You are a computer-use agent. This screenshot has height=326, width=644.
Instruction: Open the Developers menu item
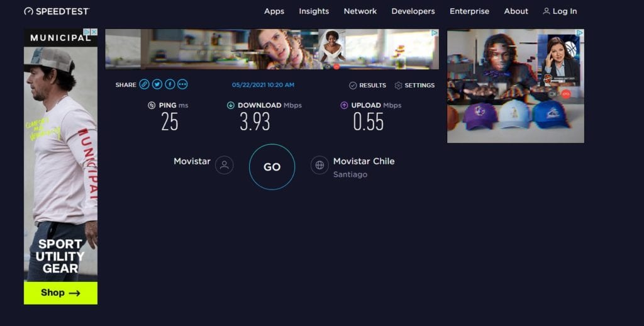(x=413, y=11)
